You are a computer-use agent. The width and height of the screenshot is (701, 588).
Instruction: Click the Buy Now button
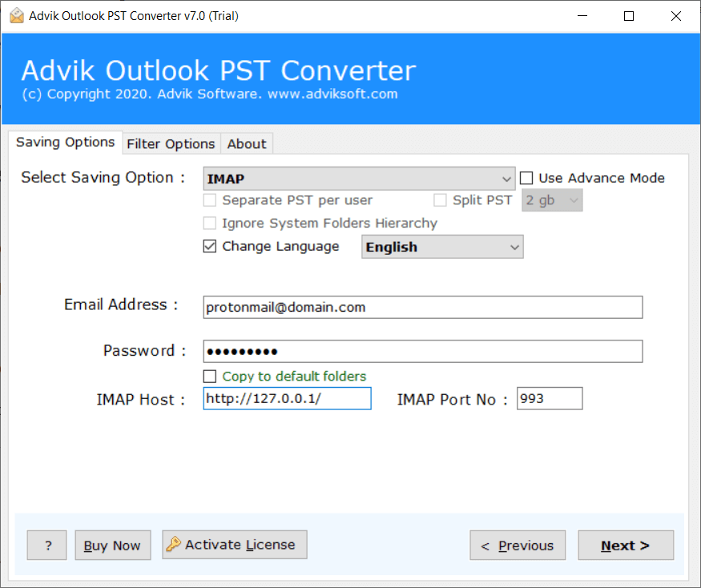point(113,545)
